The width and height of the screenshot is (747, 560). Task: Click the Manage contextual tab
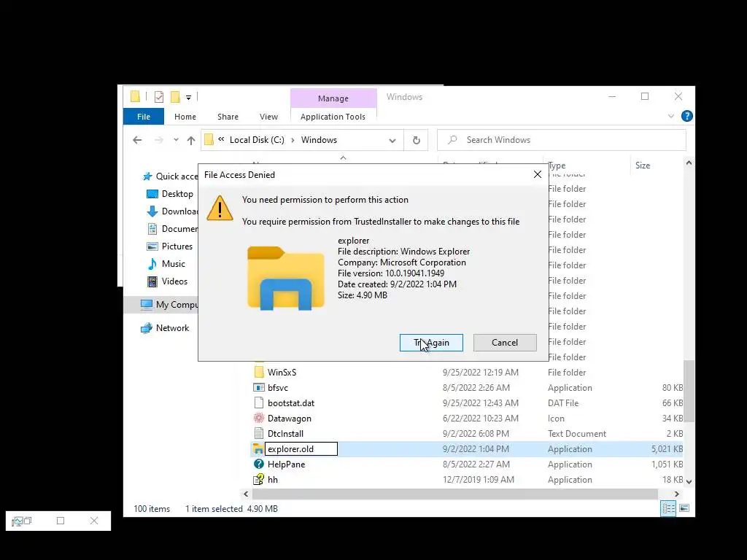[x=333, y=98]
